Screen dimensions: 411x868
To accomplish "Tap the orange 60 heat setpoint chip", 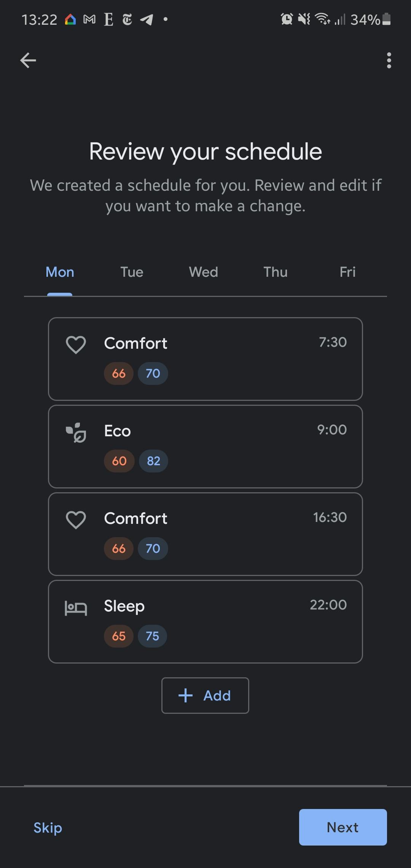I will (x=119, y=461).
